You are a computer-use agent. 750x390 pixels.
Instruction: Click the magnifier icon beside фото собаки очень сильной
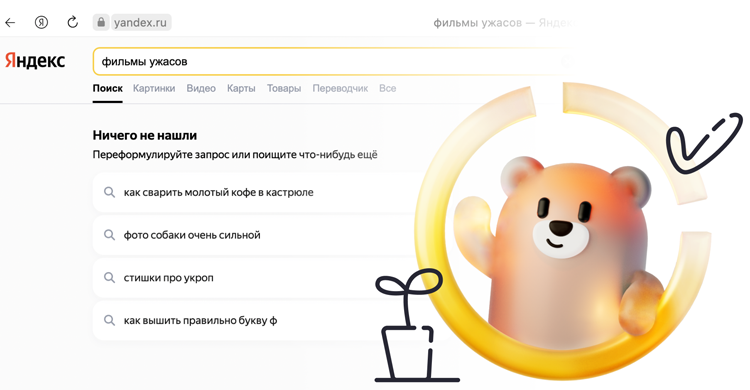(x=110, y=235)
